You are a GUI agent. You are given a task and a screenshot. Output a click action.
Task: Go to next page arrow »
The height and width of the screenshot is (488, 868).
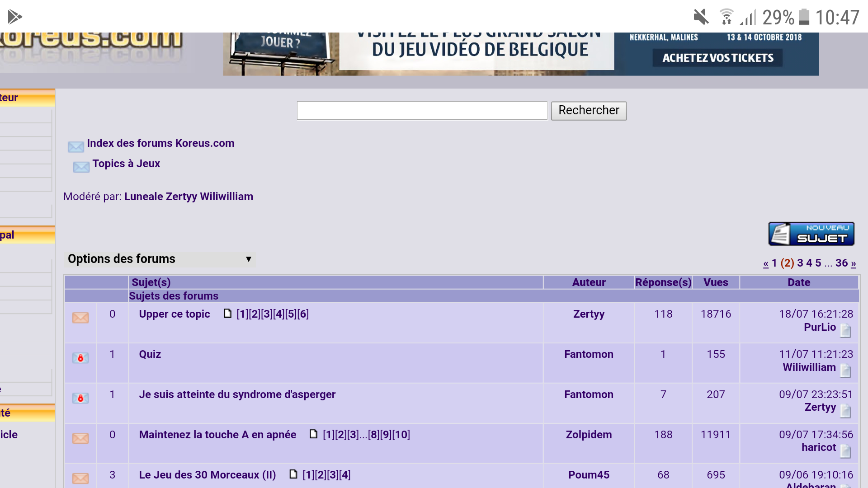click(x=853, y=263)
